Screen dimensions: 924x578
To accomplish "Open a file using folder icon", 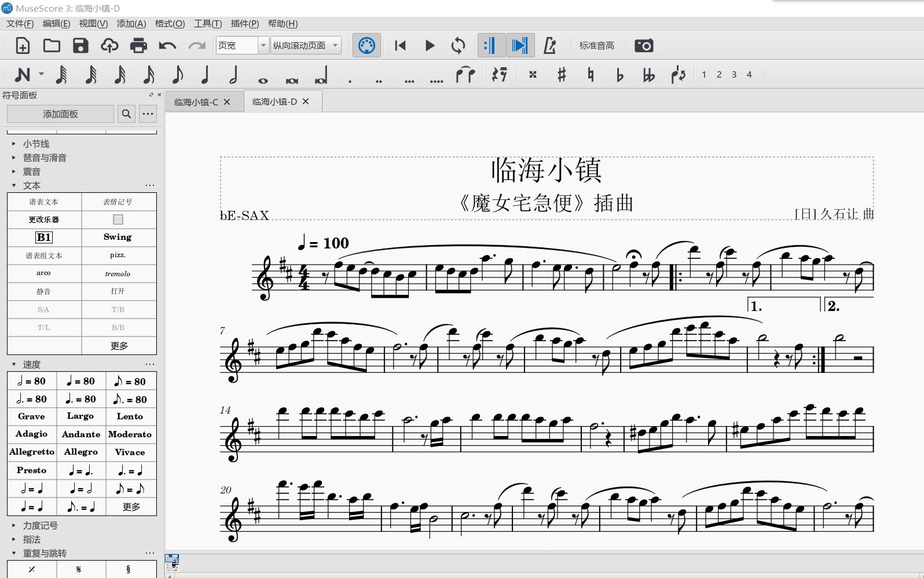I will pos(52,45).
